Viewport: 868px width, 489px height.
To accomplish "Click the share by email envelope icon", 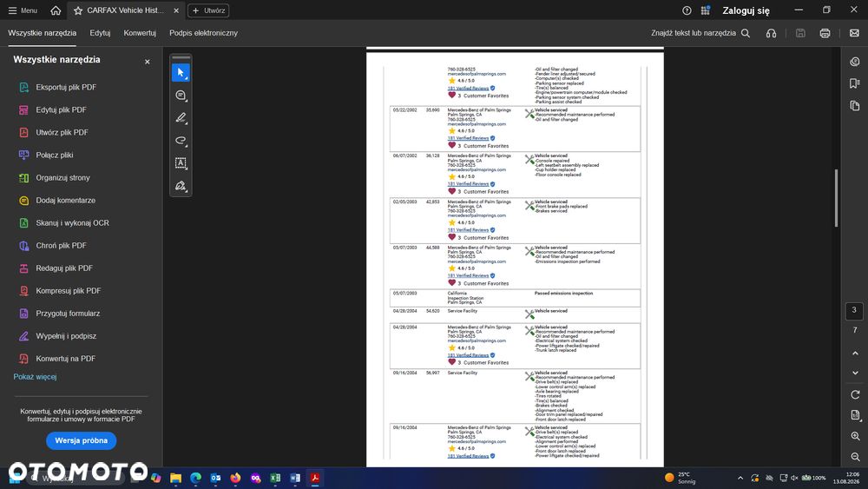I will coord(854,33).
